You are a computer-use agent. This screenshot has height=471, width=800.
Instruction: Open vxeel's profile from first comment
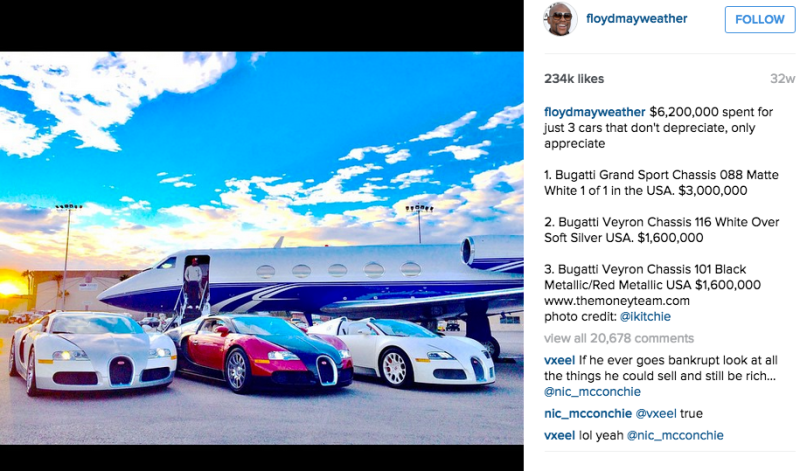click(559, 360)
